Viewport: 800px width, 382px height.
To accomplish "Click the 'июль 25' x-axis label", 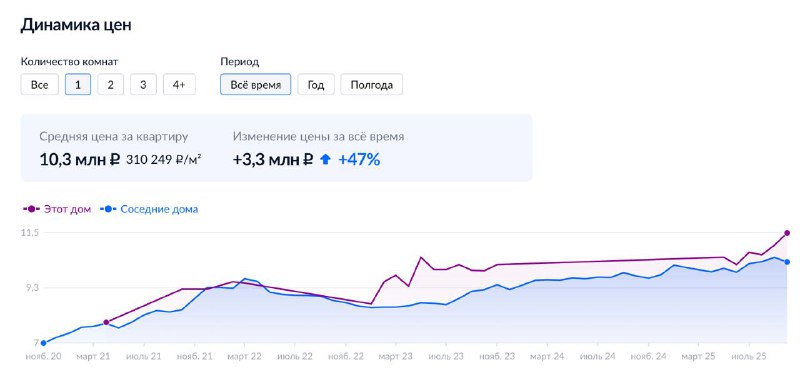I will pos(748,356).
